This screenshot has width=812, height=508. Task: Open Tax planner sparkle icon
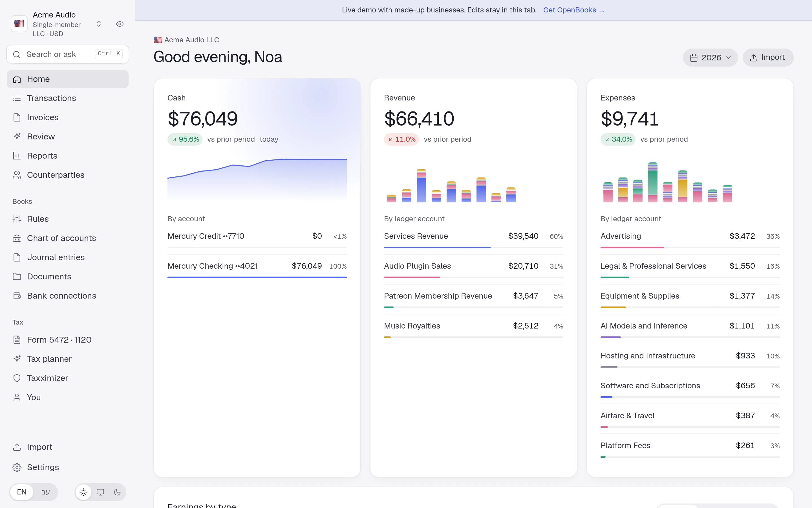[x=17, y=358]
